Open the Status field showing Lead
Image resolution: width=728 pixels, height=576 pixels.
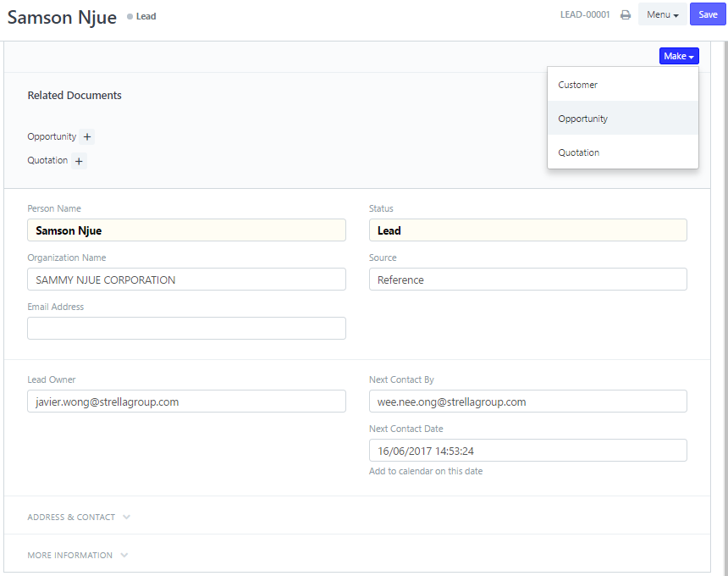click(x=528, y=230)
